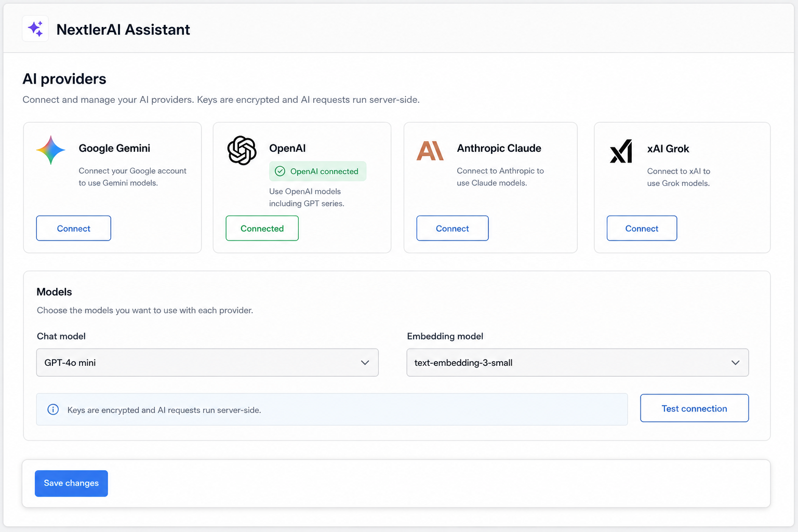This screenshot has width=798, height=532.
Task: Click the OpenAI knot logo
Action: point(242,151)
